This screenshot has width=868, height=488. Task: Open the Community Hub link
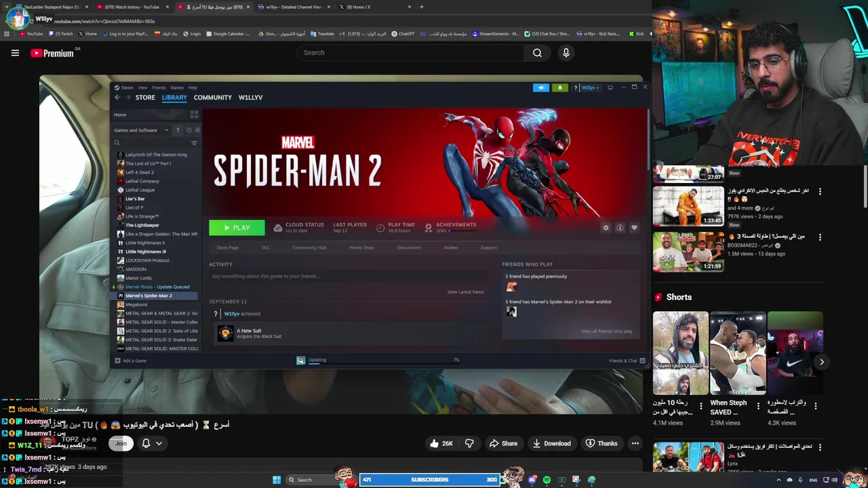click(x=309, y=247)
